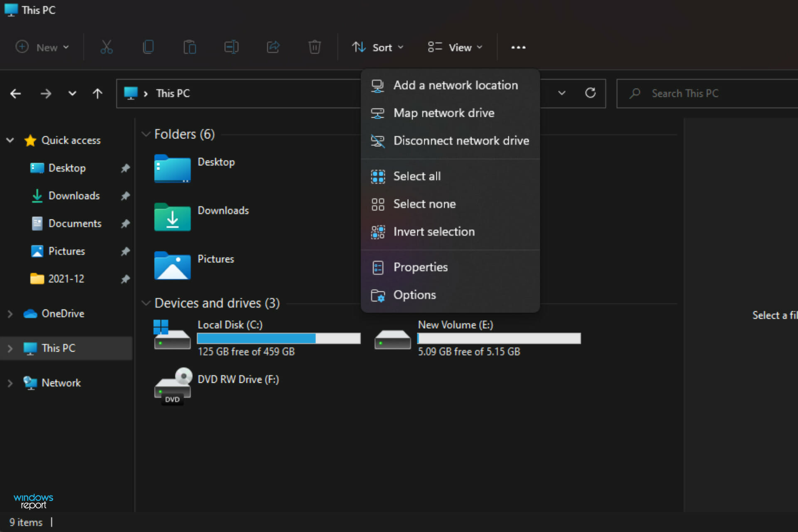Screen dimensions: 798x532
Task: Expand the Quick access tree item
Action: (12, 140)
